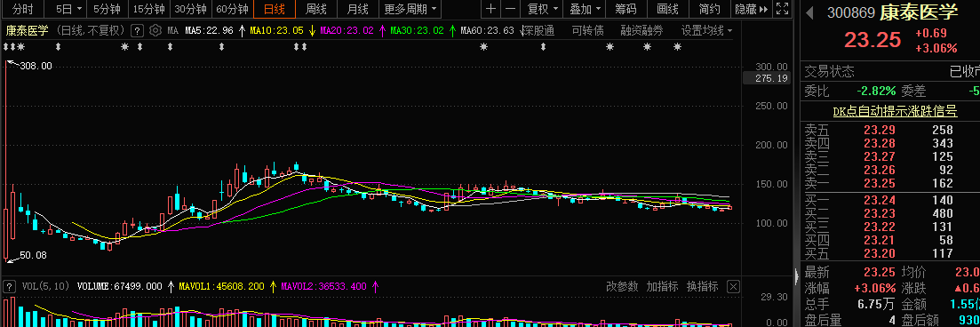Viewport: 980px width, 327px height.
Task: Click MAVOL1:45608.200 label
Action: (221, 286)
